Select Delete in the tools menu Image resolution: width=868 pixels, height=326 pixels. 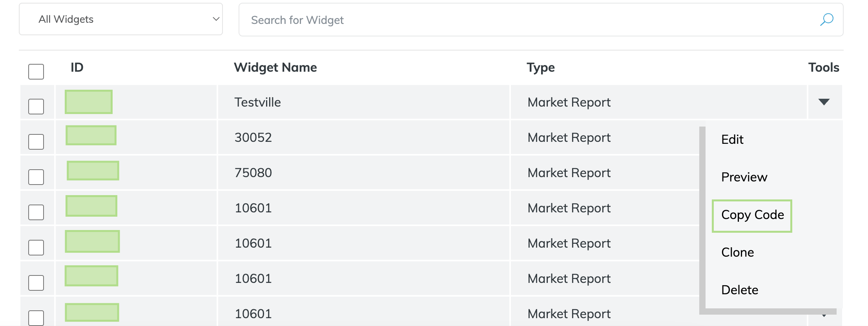pyautogui.click(x=740, y=290)
